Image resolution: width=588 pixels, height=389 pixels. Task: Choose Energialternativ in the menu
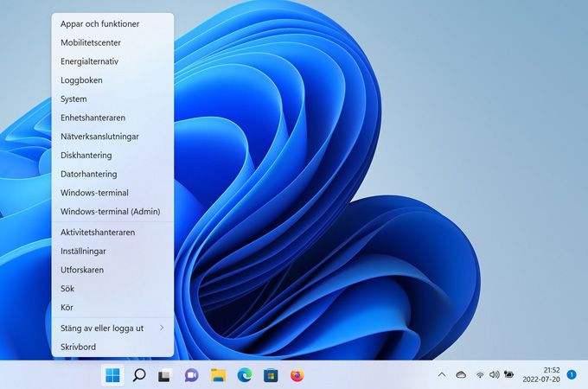(113, 61)
